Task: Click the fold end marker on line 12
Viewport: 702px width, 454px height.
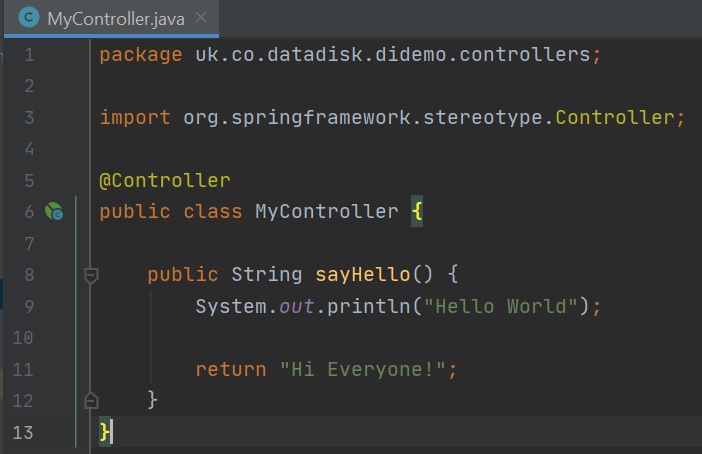Action: click(x=91, y=400)
